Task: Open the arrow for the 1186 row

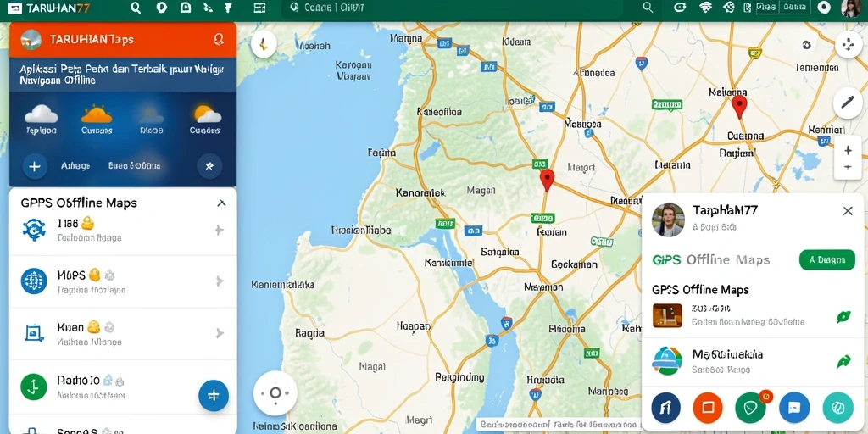Action: (x=220, y=230)
